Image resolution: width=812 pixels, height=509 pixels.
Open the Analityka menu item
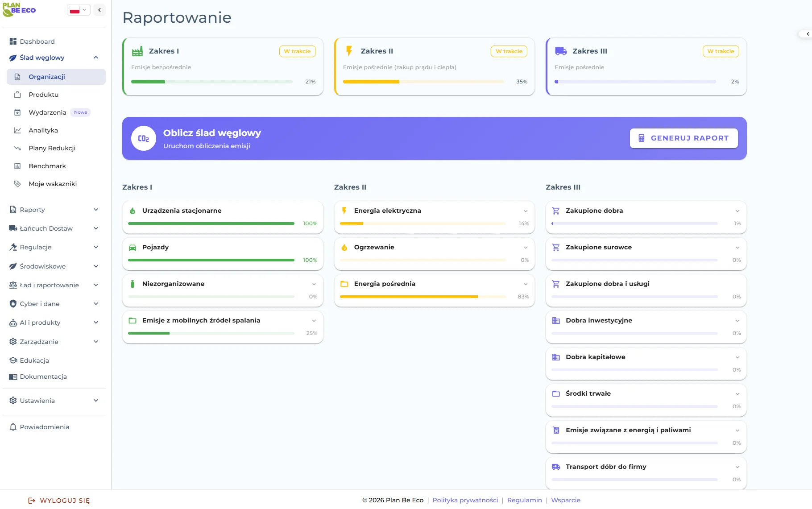click(x=43, y=130)
